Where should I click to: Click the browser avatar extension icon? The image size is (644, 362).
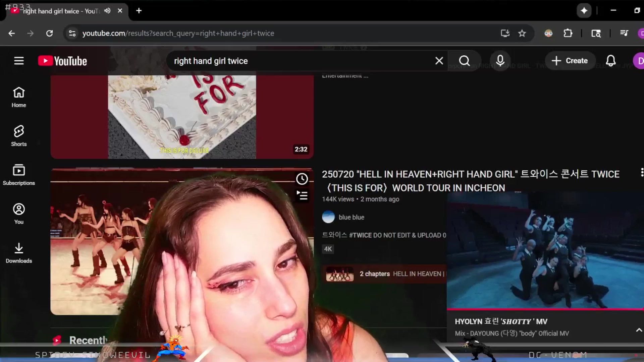click(548, 33)
